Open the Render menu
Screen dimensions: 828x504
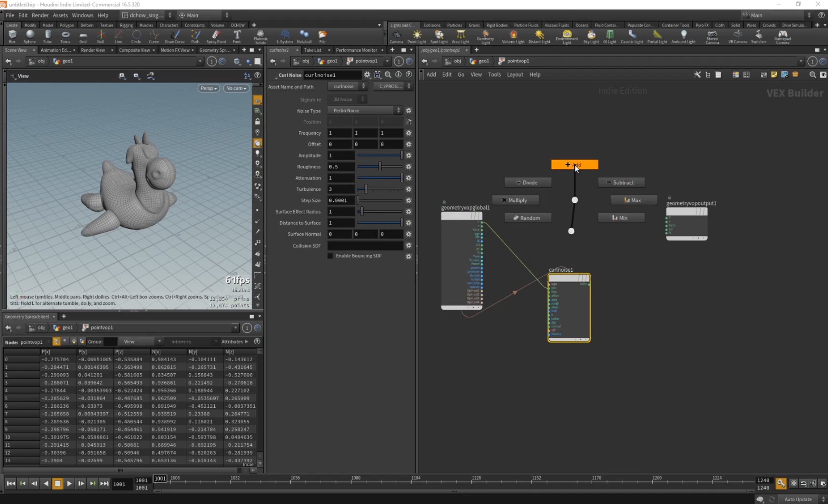[40, 15]
